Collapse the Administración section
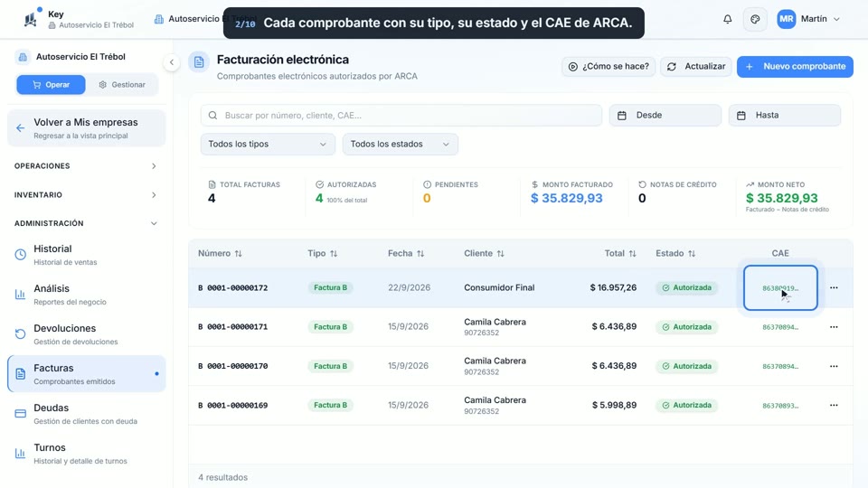This screenshot has width=868, height=488. [86, 223]
